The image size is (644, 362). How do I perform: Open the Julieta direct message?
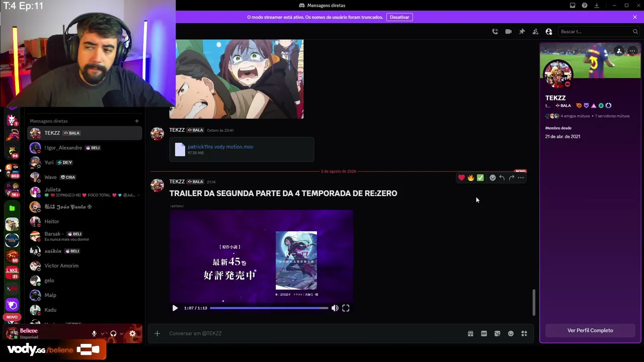[x=85, y=192]
